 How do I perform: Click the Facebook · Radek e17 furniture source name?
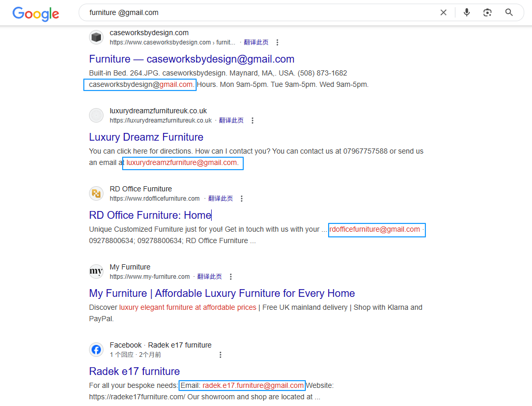pos(160,345)
